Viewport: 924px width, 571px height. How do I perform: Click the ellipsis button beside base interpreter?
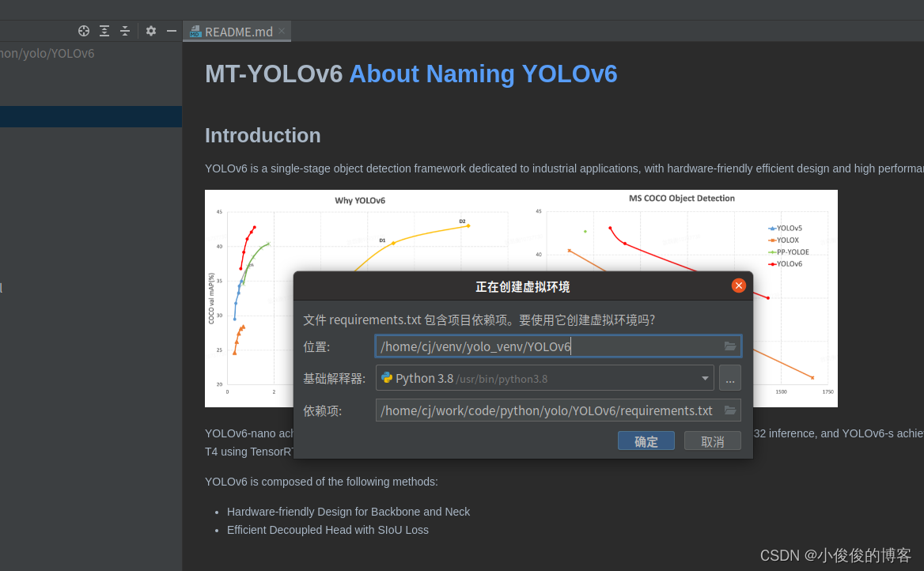point(729,378)
